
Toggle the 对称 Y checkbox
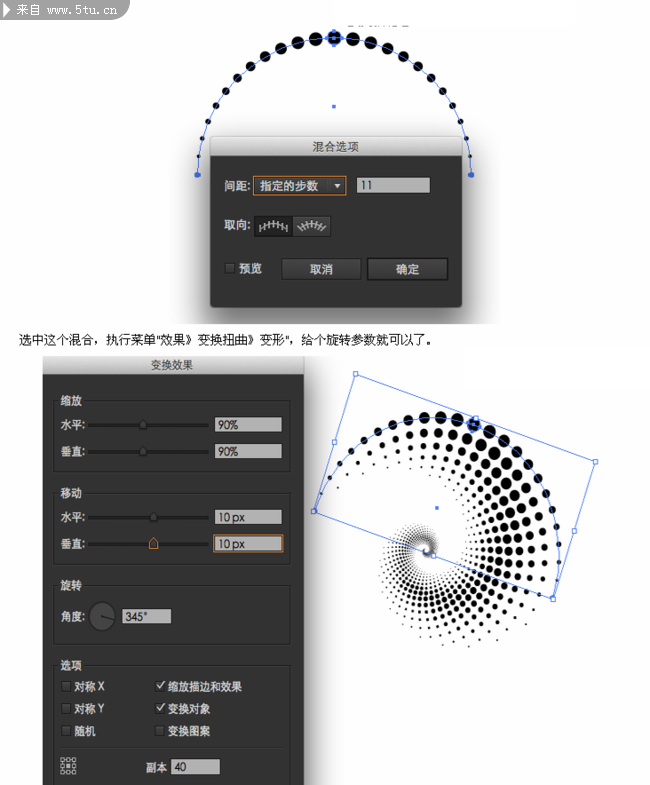(66, 708)
